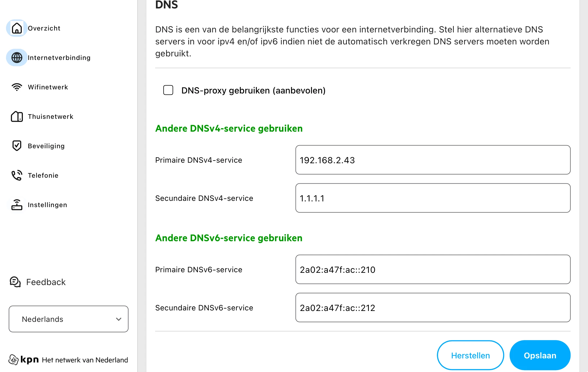Click the Instellingen router icon
The height and width of the screenshot is (372, 588).
point(17,205)
